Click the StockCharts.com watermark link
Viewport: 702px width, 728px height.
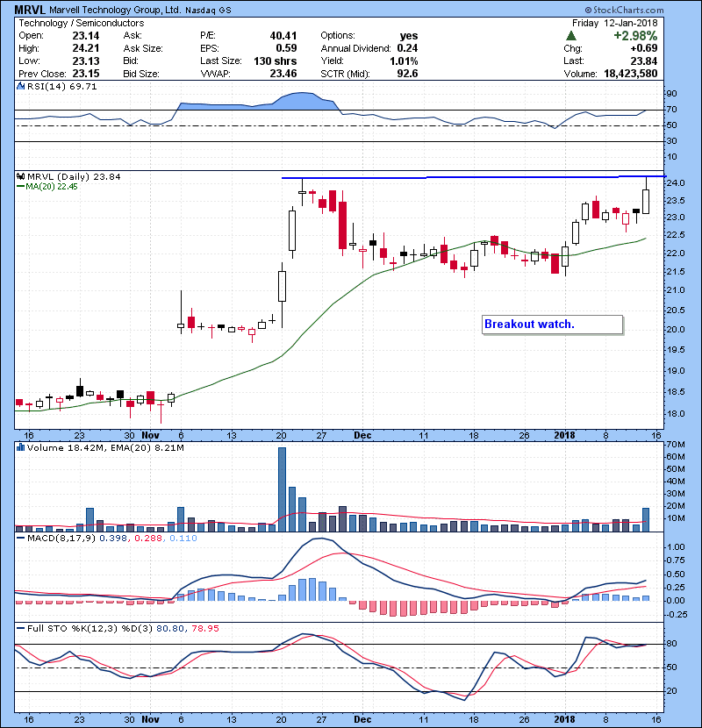tap(625, 10)
